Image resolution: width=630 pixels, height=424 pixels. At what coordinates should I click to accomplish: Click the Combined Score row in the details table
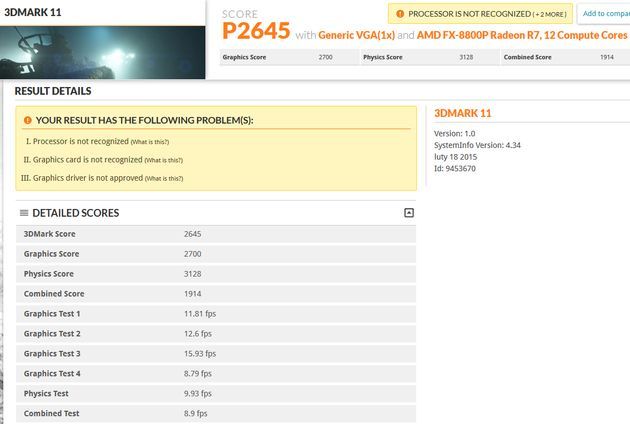(216, 294)
